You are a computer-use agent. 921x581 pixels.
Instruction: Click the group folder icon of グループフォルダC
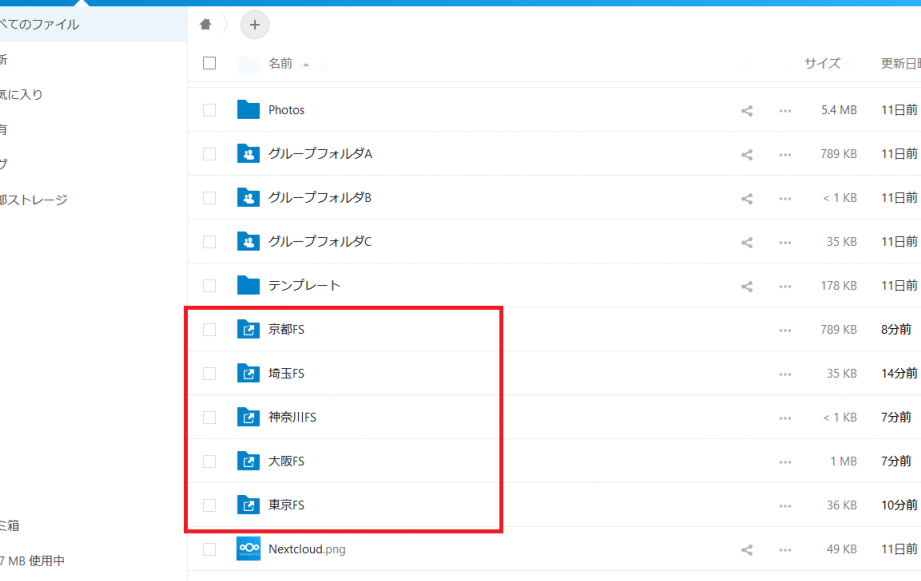tap(248, 241)
